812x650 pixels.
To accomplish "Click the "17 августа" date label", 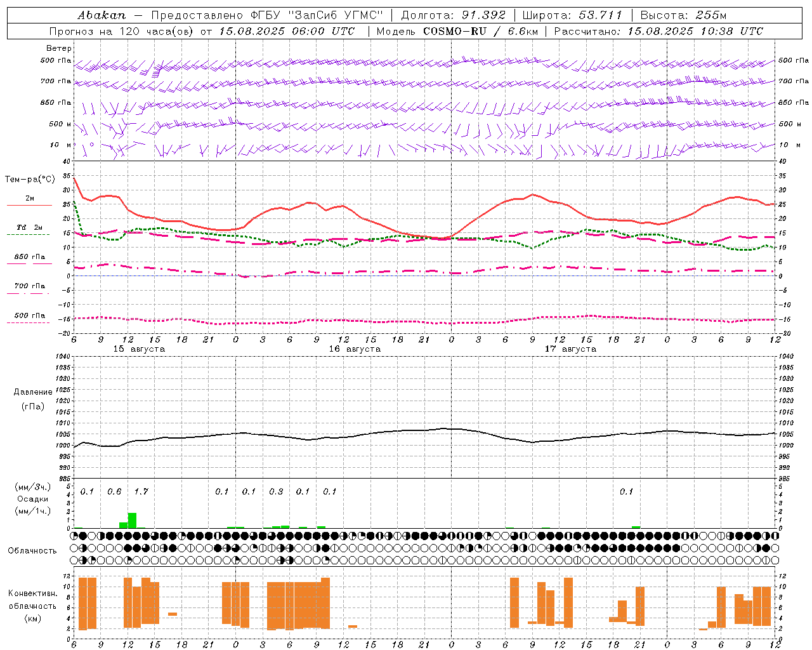I will (570, 349).
